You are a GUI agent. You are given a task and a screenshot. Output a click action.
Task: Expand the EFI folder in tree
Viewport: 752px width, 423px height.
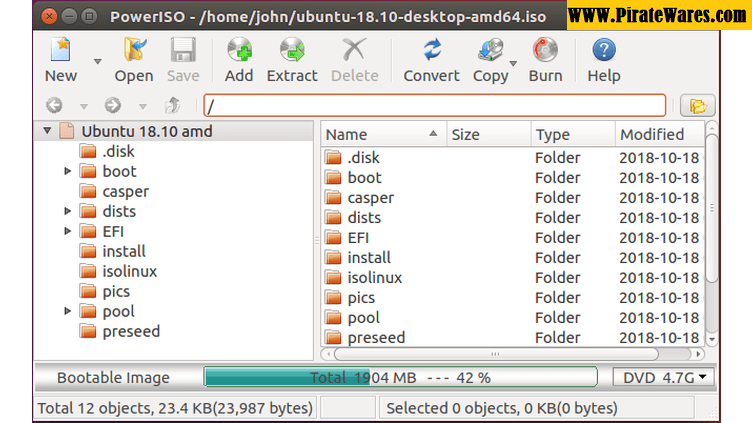[68, 231]
